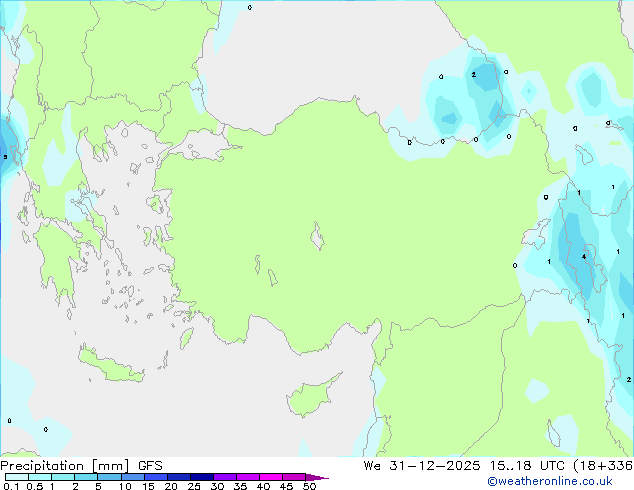Click the "20" legend scale label
Image resolution: width=634 pixels, height=490 pixels.
pos(171,486)
